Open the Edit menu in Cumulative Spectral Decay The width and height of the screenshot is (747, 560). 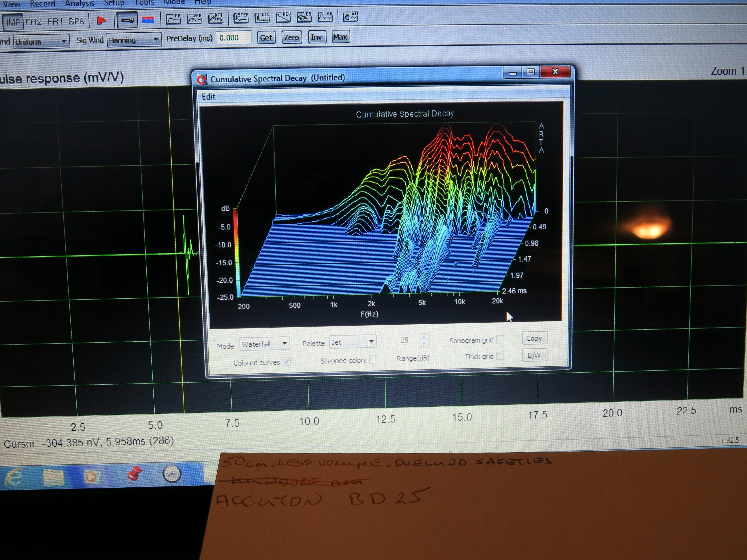208,97
